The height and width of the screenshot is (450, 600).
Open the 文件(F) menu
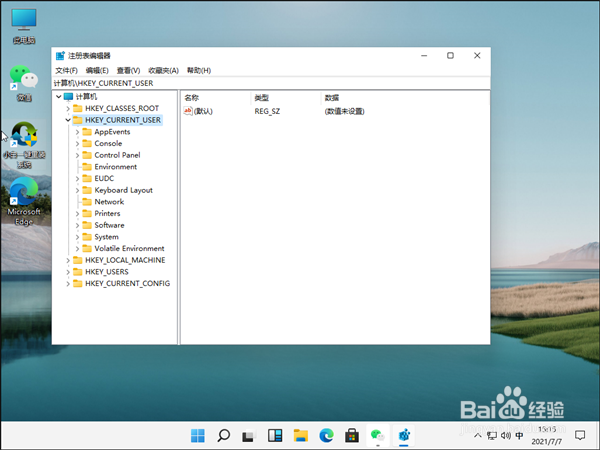click(x=66, y=70)
